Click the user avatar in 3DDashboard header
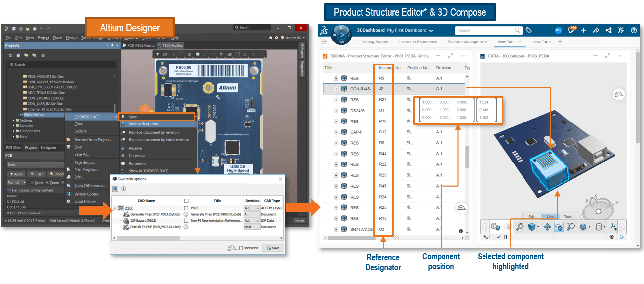 click(558, 30)
